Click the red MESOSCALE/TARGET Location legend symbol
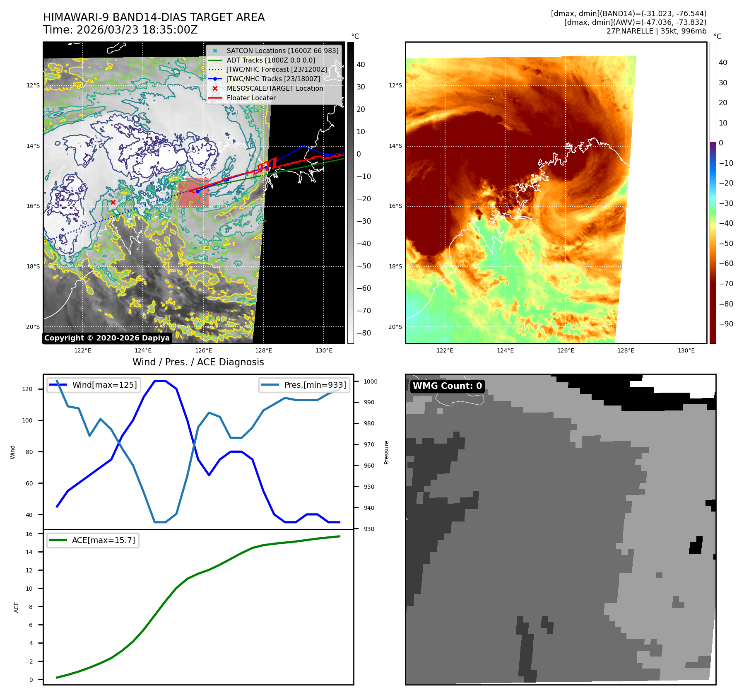 pos(215,89)
